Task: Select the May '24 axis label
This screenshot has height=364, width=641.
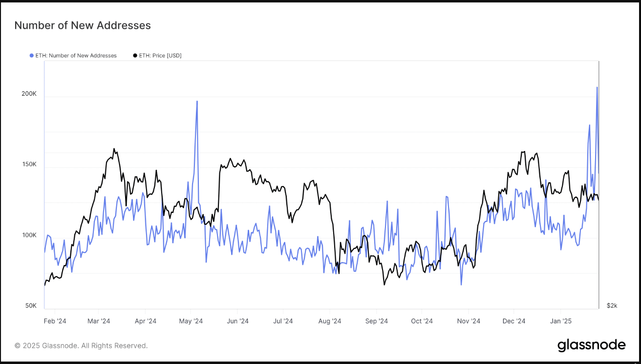Action: [191, 321]
